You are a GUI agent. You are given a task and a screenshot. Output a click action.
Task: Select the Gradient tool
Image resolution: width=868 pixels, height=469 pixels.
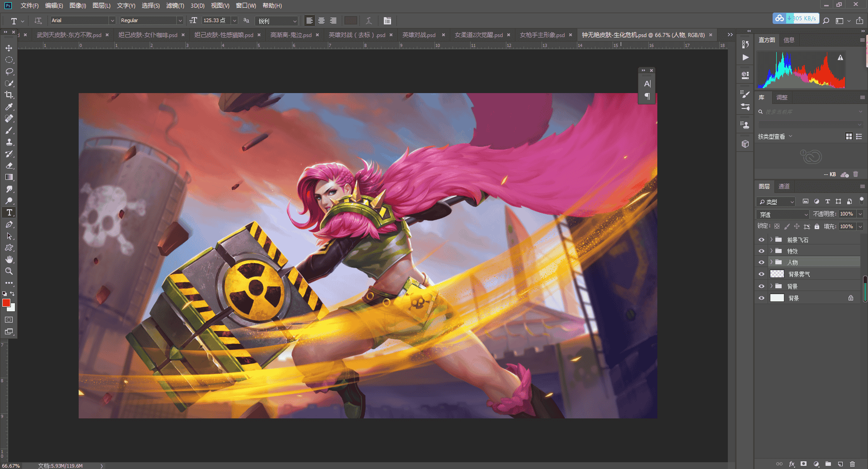9,177
